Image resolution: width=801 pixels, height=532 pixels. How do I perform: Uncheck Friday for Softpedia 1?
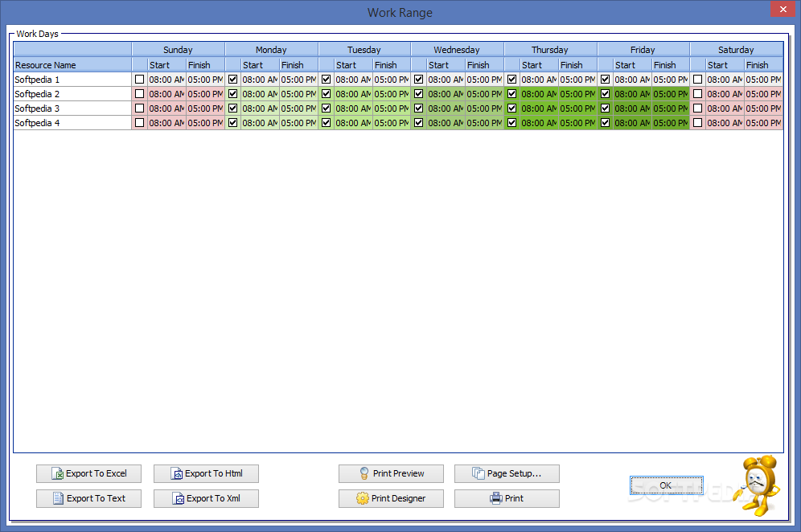[606, 80]
